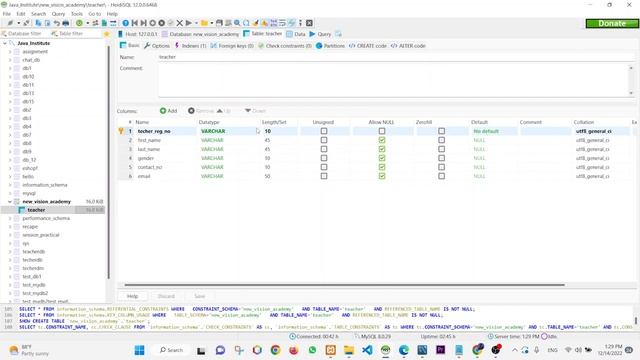
Task: Click the Help button below columns
Action: coord(132,296)
